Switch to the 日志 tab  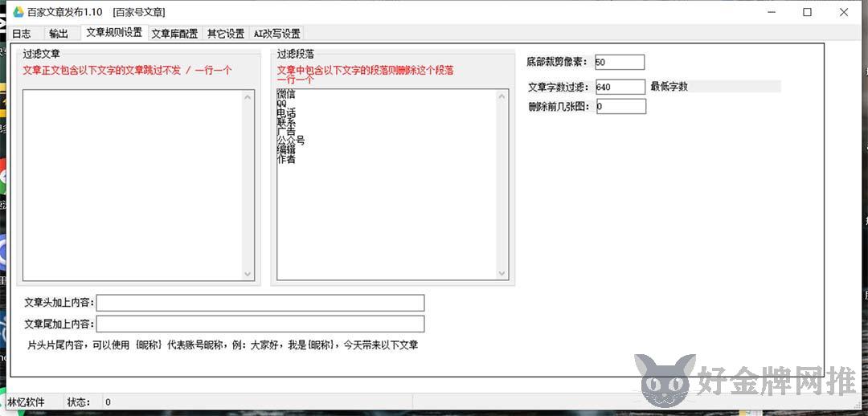[x=22, y=33]
